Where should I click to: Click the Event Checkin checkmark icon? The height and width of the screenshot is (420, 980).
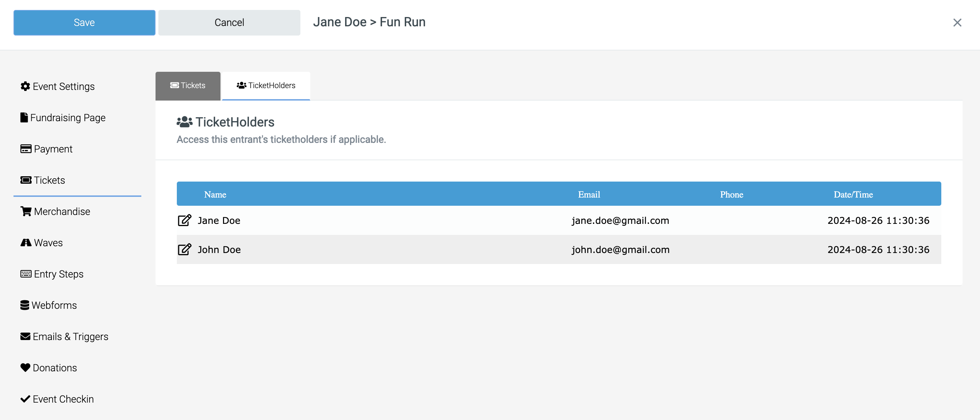[25, 399]
